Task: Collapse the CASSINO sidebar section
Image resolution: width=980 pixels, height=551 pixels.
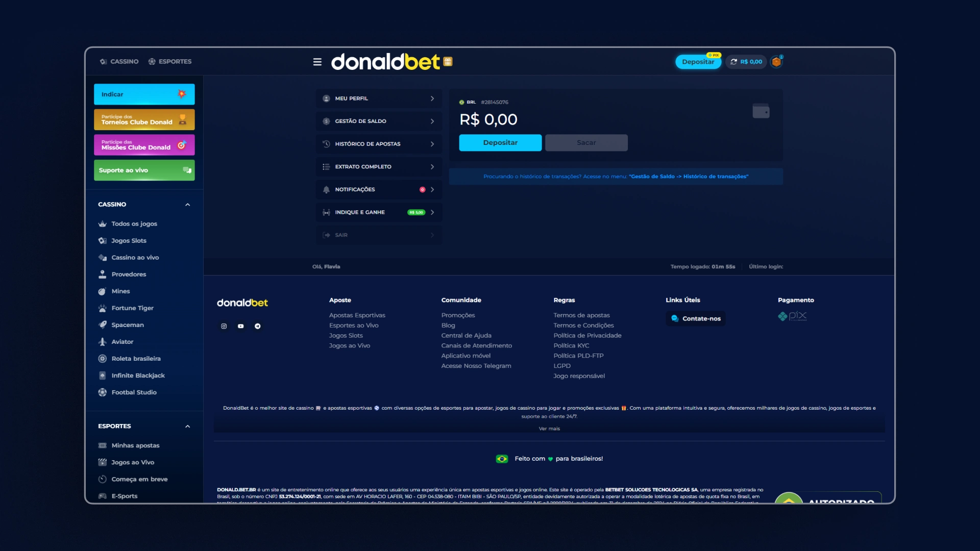Action: (188, 205)
